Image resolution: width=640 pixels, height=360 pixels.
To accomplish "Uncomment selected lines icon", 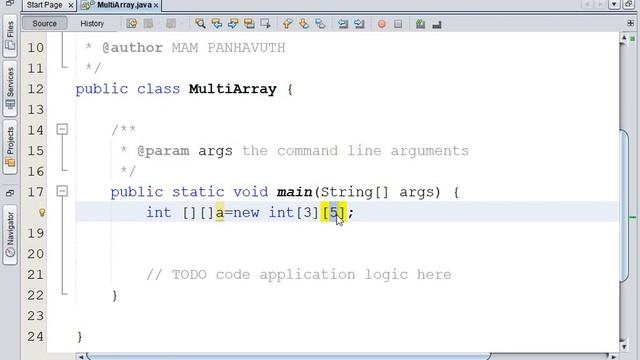I will click(x=437, y=24).
